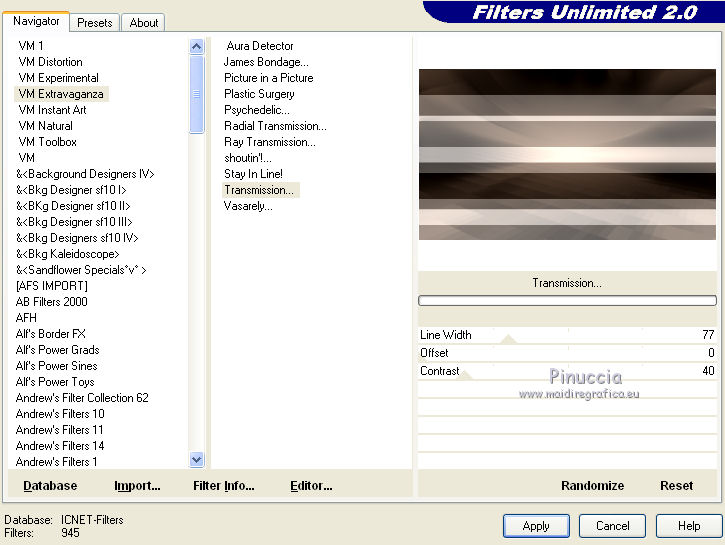This screenshot has width=725, height=545.
Task: Cancel the filter dialog
Action: click(x=612, y=526)
